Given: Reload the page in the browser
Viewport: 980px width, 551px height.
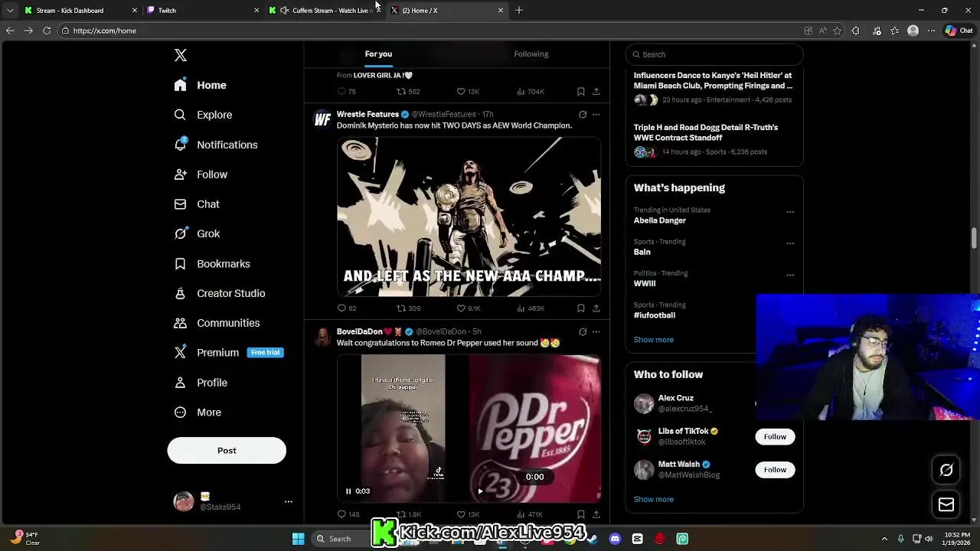Looking at the screenshot, I should pos(47,31).
